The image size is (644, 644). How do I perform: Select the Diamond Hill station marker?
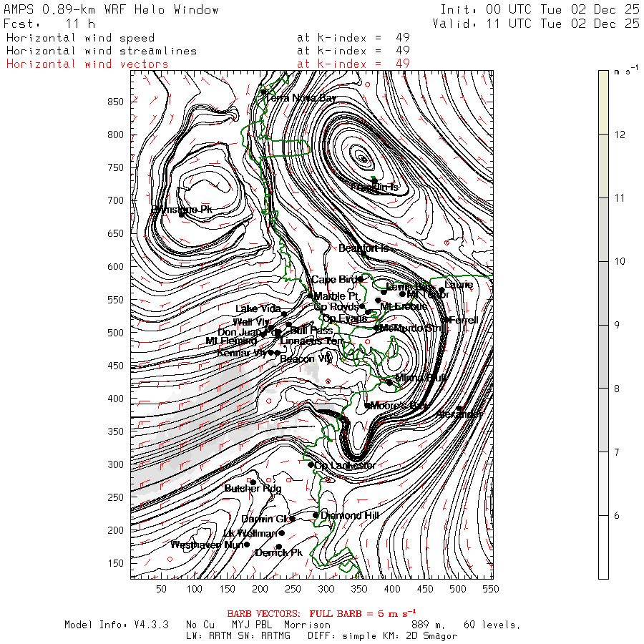tap(316, 514)
